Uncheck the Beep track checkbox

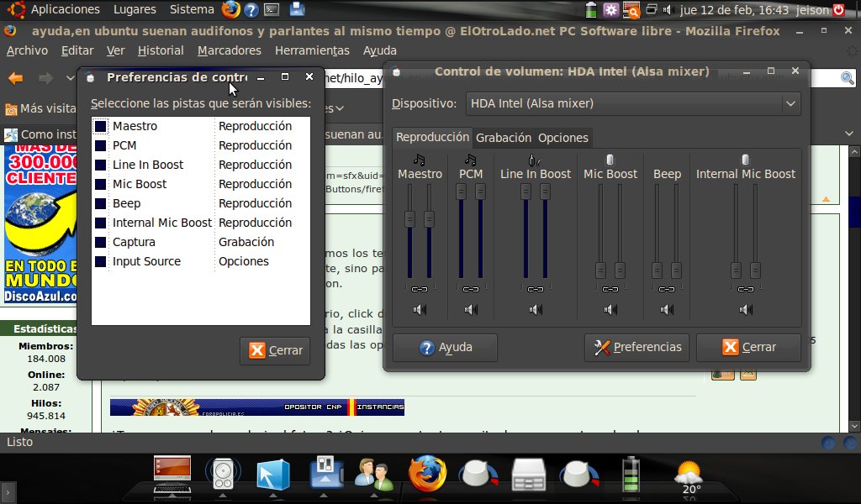point(101,203)
